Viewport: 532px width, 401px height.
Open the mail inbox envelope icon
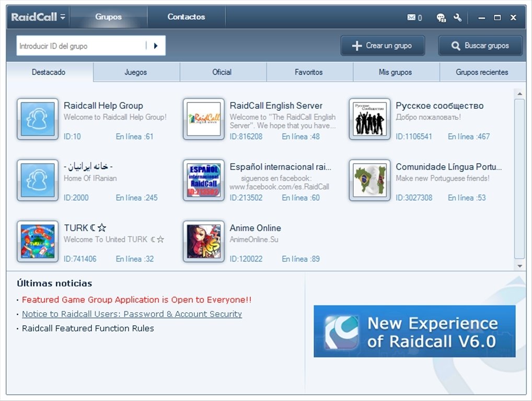tap(411, 17)
